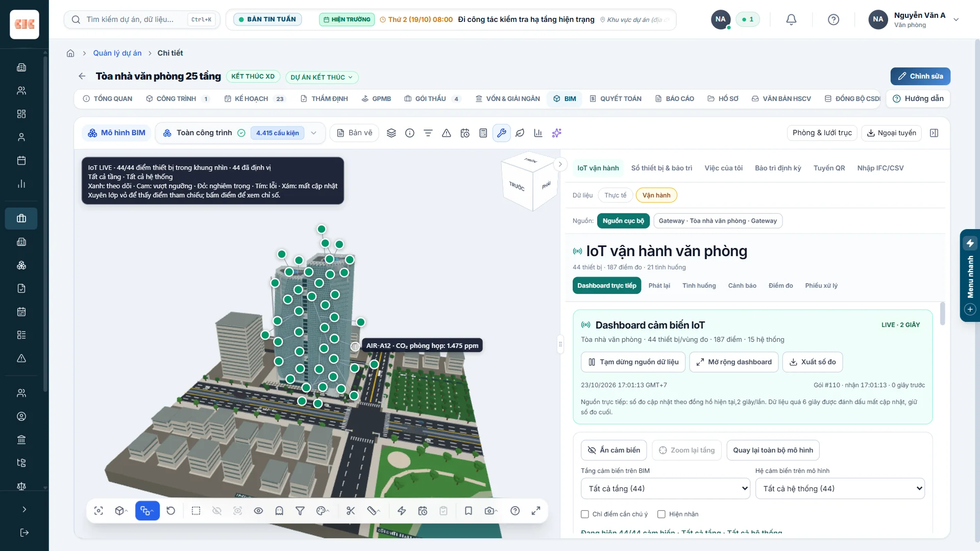The height and width of the screenshot is (551, 980).
Task: Open the info circle icon in BIM toolbar
Action: pyautogui.click(x=410, y=133)
